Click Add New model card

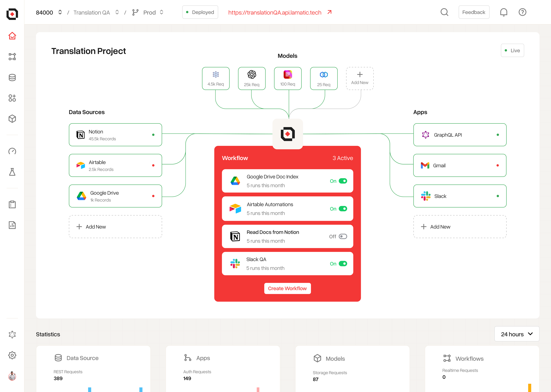pos(360,78)
